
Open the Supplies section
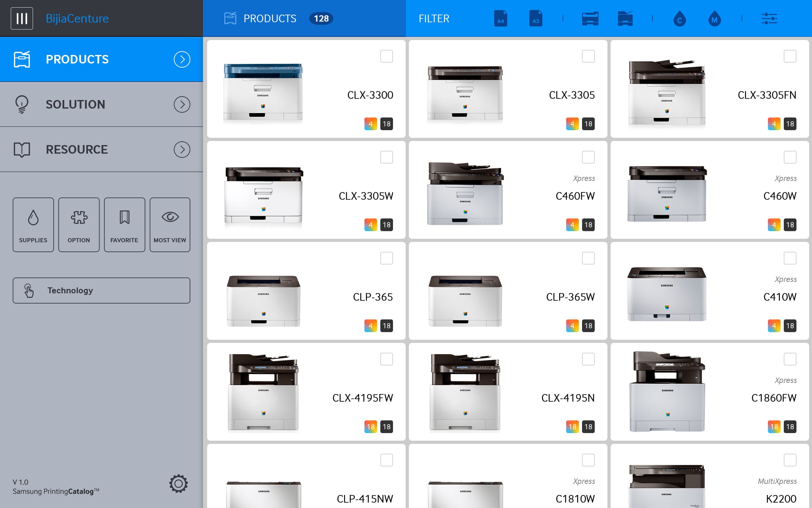tap(33, 225)
